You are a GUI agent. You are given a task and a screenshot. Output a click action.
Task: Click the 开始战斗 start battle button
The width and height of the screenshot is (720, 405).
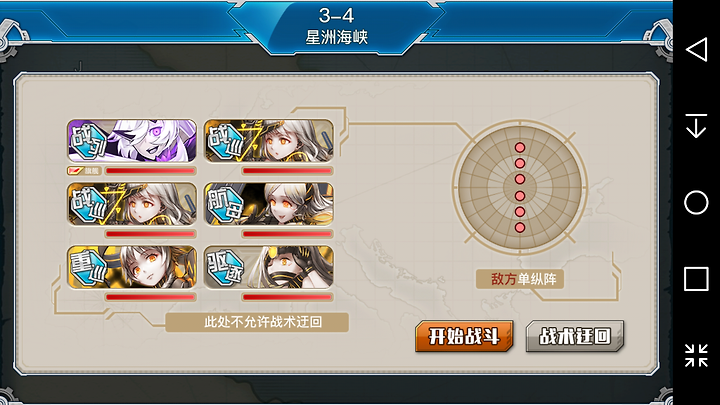click(464, 336)
